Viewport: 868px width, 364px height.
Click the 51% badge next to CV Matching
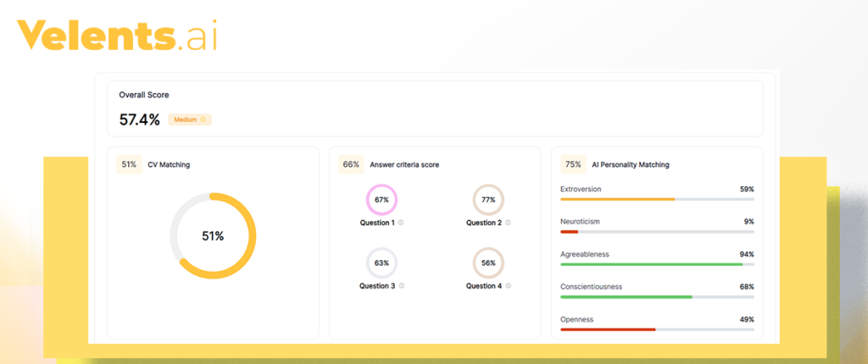[x=129, y=164]
